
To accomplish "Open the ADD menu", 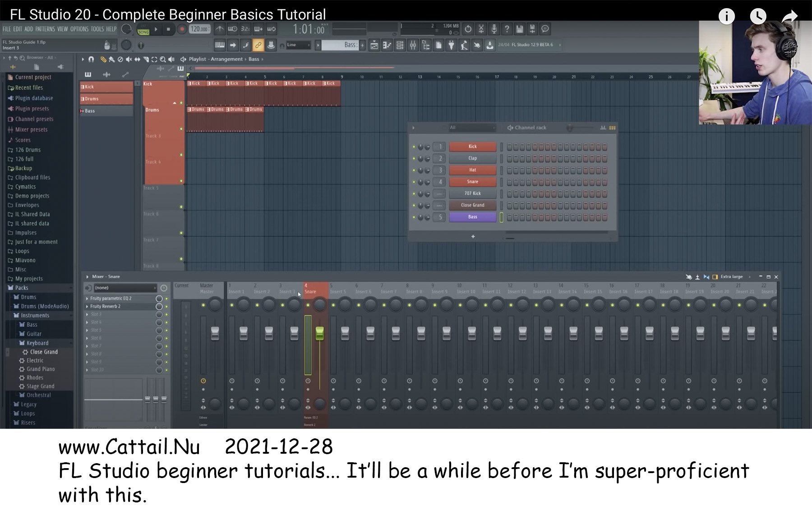I will [x=29, y=29].
